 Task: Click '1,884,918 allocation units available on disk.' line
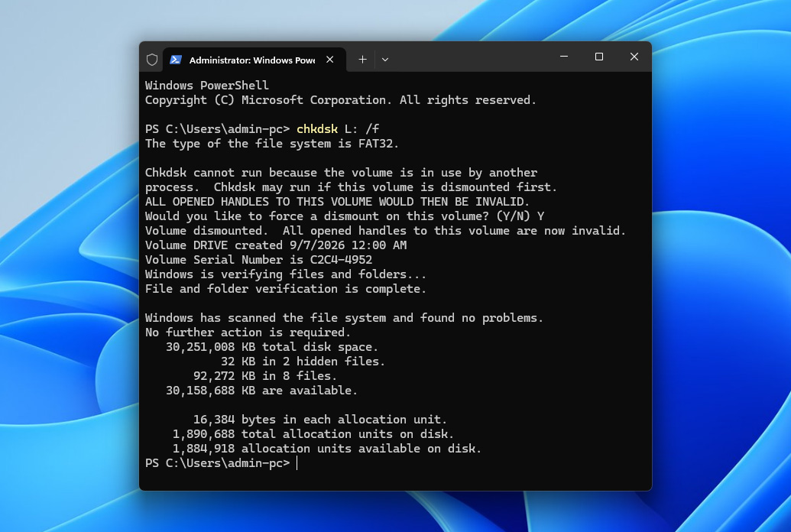point(327,449)
